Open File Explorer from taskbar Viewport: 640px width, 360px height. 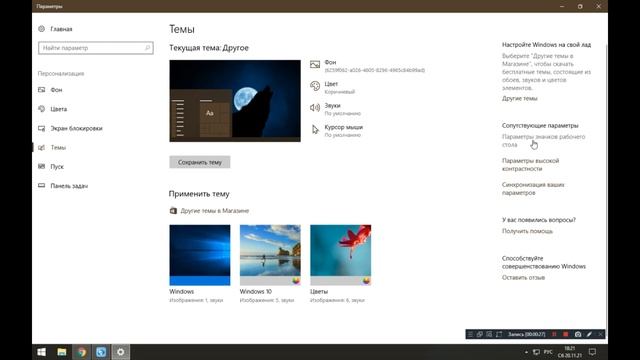point(62,352)
